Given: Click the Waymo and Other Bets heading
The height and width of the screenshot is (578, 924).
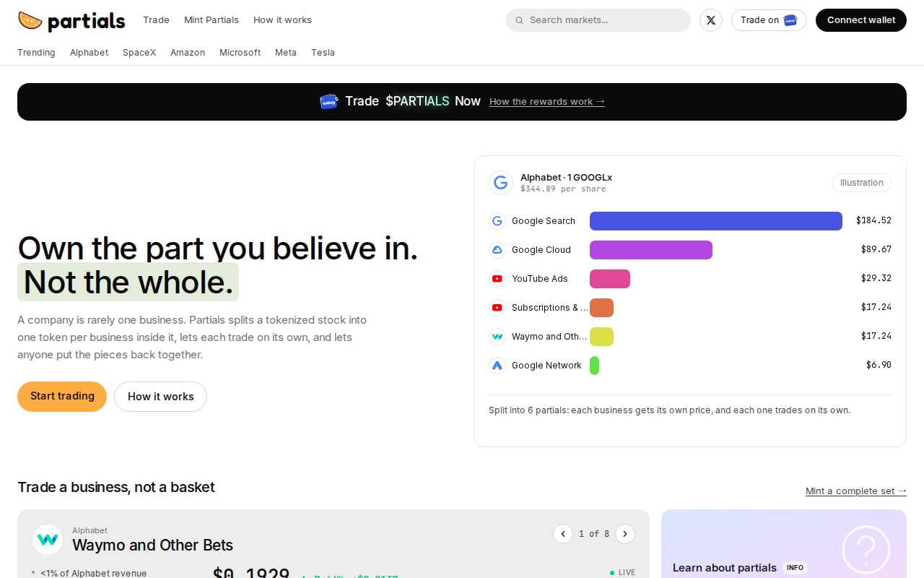Looking at the screenshot, I should point(152,545).
